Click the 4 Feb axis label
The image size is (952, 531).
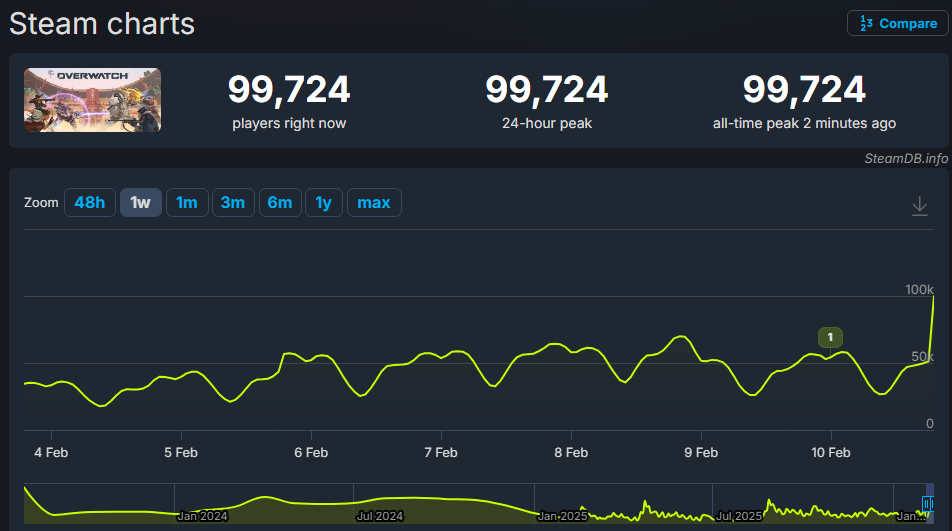tap(51, 453)
